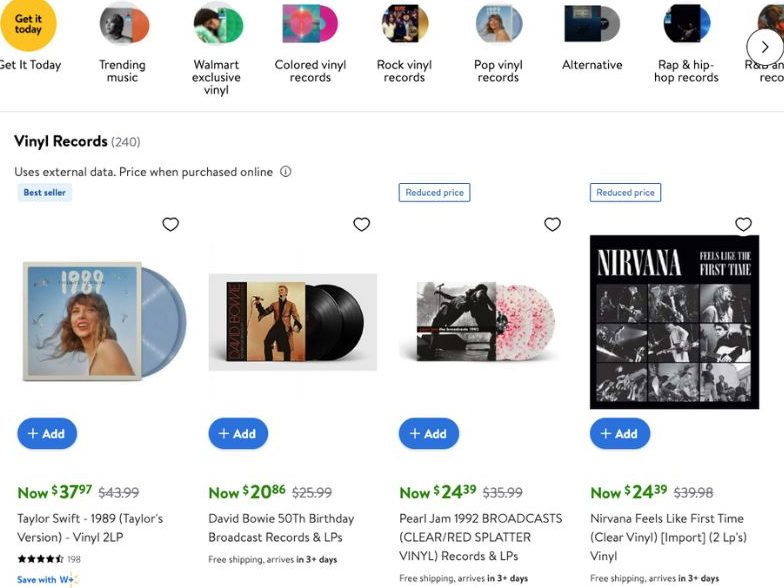Add Pearl Jam vinyl to favorites list
This screenshot has width=784, height=588.
click(552, 224)
